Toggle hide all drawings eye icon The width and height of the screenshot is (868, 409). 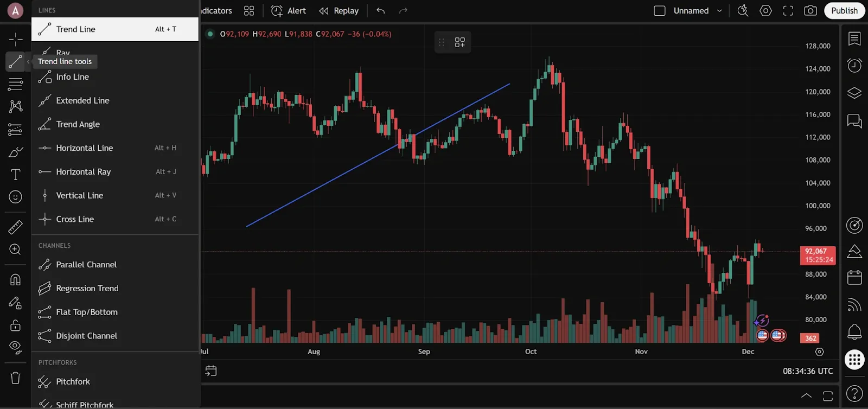(15, 348)
